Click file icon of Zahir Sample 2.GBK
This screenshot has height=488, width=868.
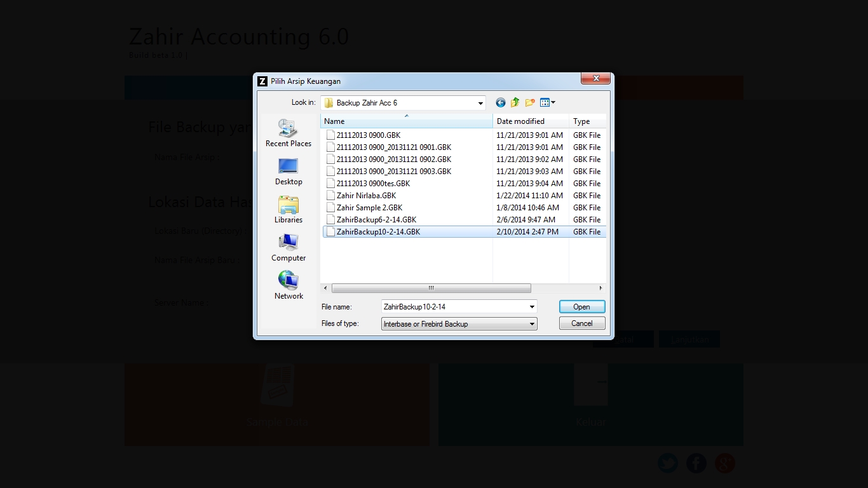click(x=330, y=207)
